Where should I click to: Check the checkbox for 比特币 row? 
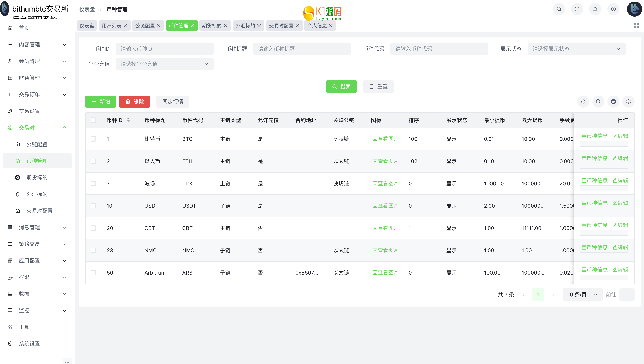[x=93, y=139]
